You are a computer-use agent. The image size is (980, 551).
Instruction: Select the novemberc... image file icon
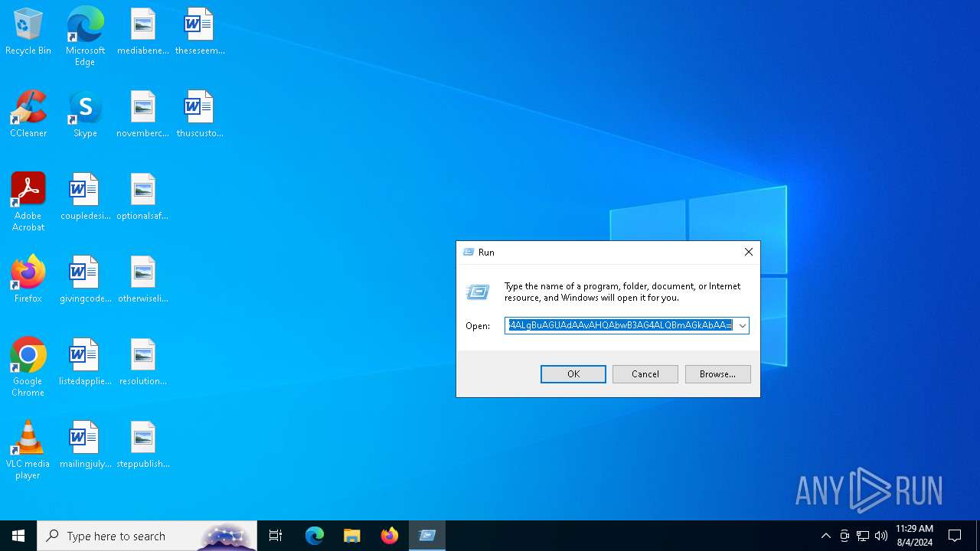tap(143, 115)
